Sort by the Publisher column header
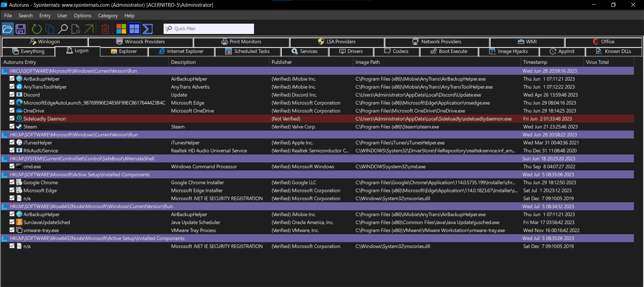Viewport: 644px width, 287px height. (311, 62)
